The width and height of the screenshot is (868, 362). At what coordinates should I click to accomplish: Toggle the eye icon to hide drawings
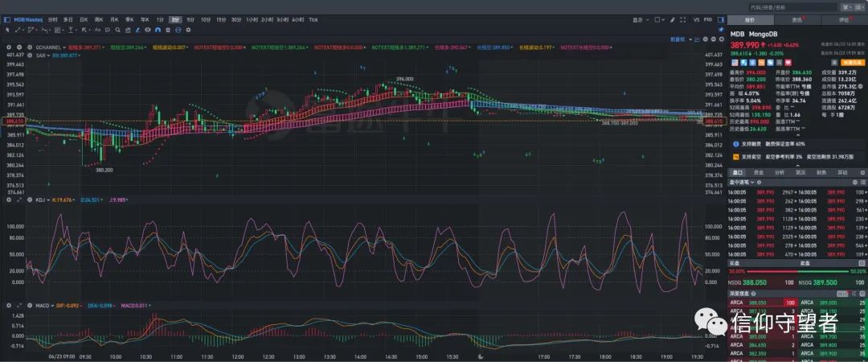pyautogui.click(x=148, y=30)
